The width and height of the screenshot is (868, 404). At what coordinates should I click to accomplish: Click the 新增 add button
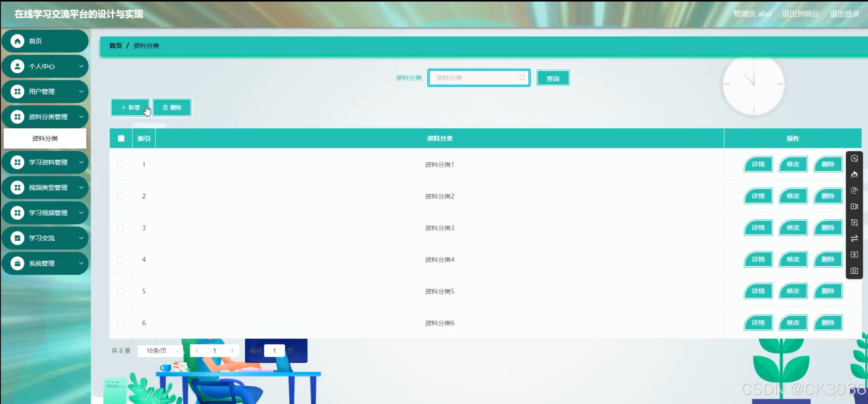[x=130, y=107]
